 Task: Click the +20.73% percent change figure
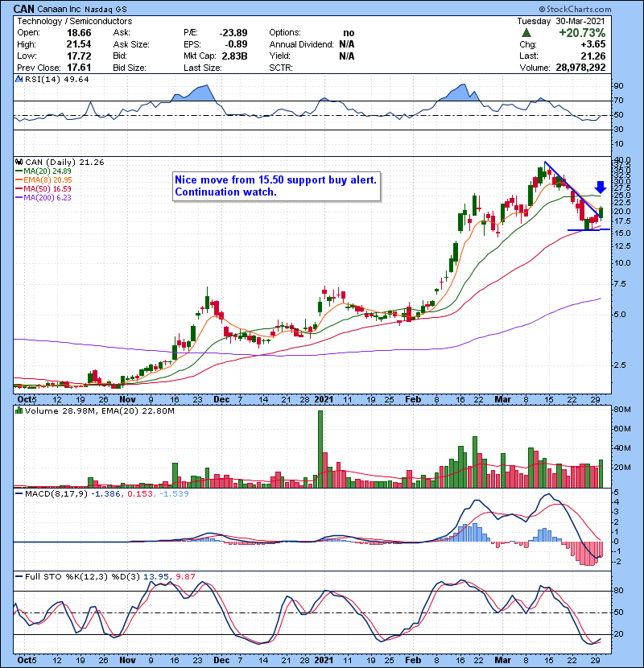pos(582,33)
